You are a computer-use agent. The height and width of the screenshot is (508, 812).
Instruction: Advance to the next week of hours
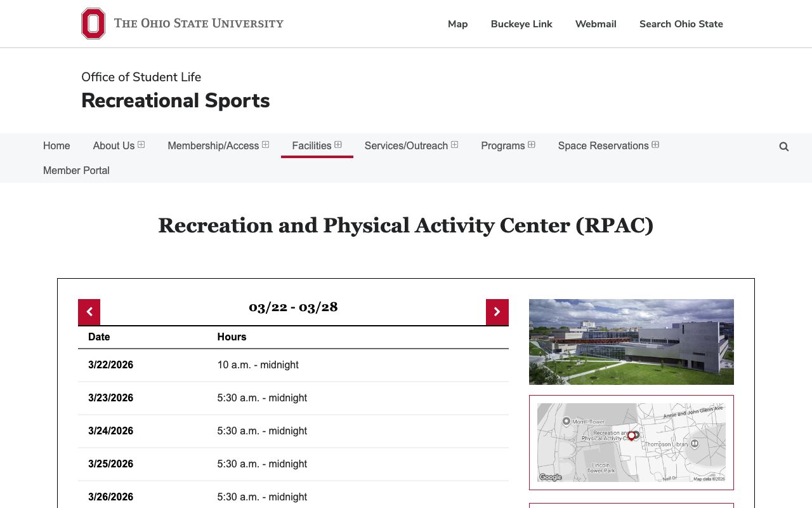tap(497, 312)
